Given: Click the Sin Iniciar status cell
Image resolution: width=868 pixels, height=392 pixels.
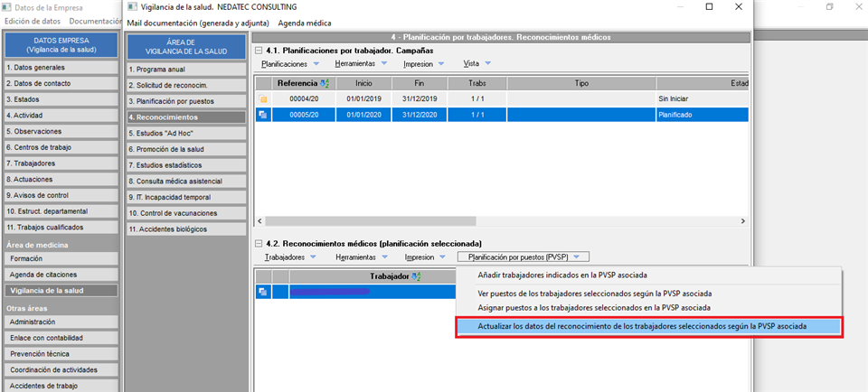Looking at the screenshot, I should coord(702,99).
